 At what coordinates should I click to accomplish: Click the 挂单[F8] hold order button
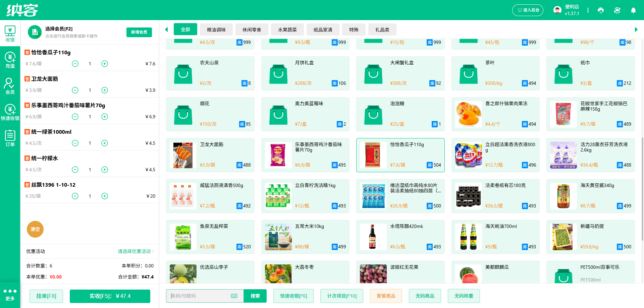[x=46, y=296]
